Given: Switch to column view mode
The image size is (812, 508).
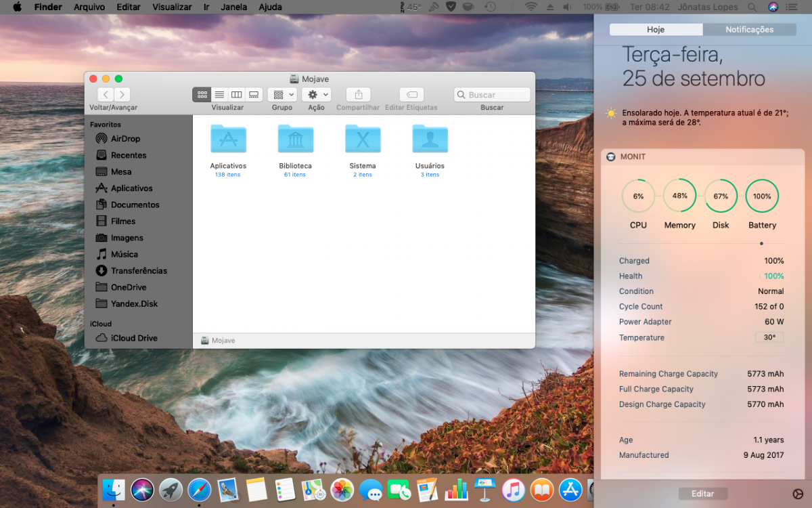Looking at the screenshot, I should tap(236, 95).
